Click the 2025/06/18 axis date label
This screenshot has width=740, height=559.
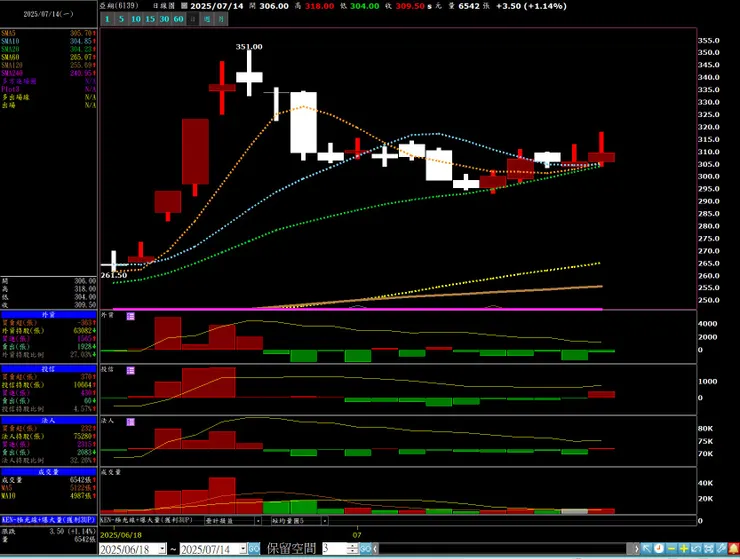[121, 535]
